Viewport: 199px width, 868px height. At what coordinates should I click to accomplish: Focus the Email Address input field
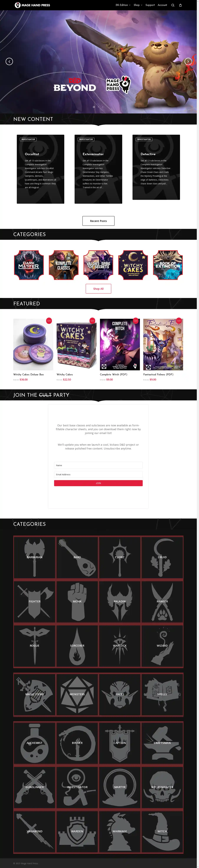[x=98, y=474]
